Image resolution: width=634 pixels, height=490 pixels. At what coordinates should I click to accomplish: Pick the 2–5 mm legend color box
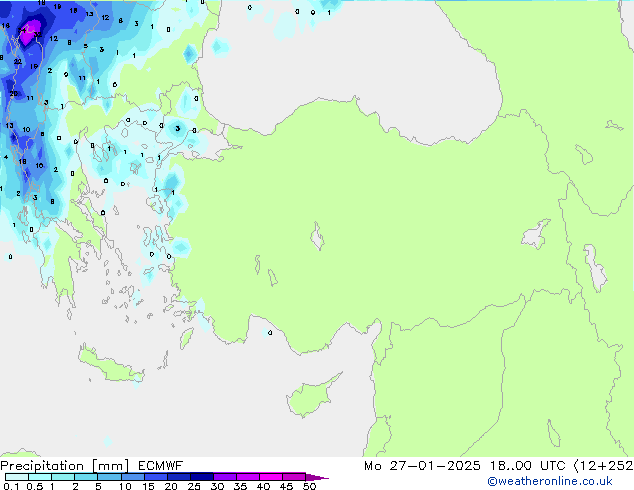(x=86, y=477)
